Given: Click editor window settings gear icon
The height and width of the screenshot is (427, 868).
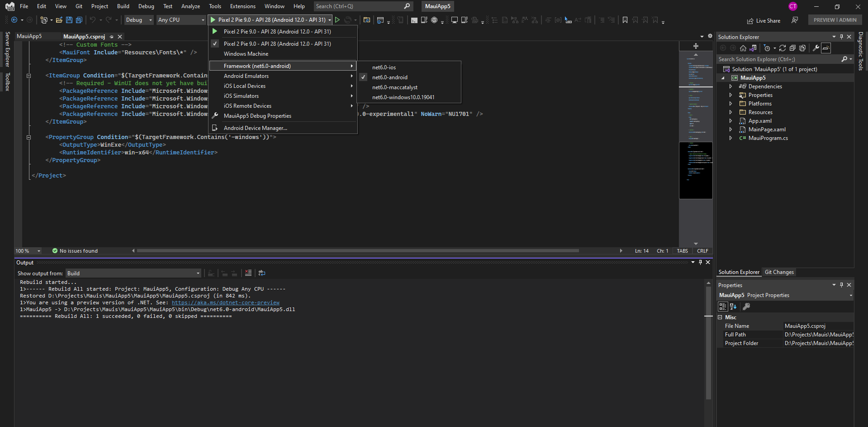Looking at the screenshot, I should [x=710, y=36].
